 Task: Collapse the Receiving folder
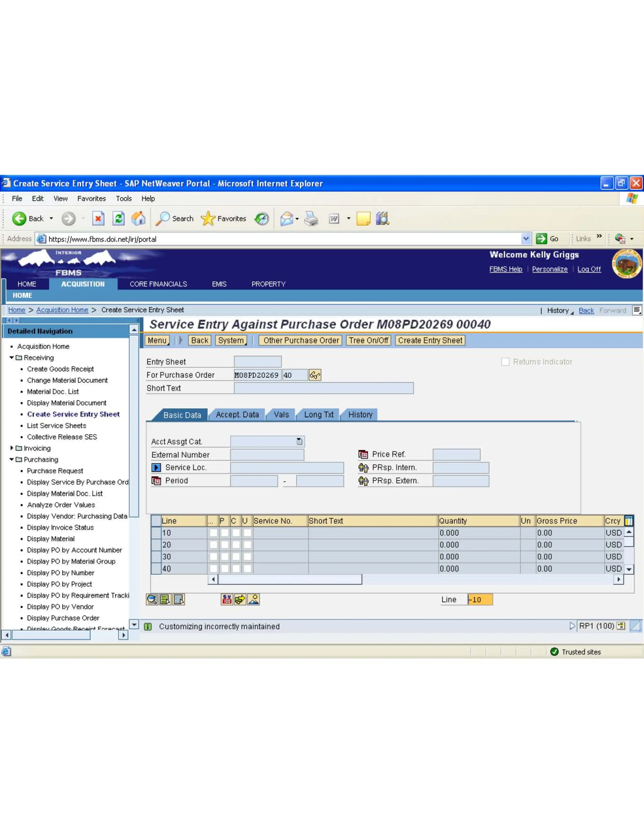click(11, 358)
